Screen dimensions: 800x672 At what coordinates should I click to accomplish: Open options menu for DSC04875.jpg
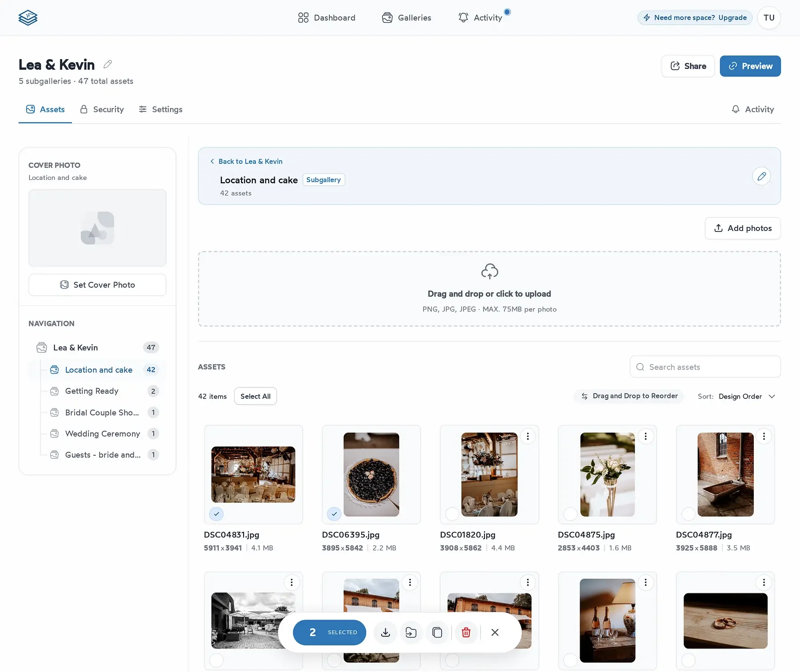[646, 437]
